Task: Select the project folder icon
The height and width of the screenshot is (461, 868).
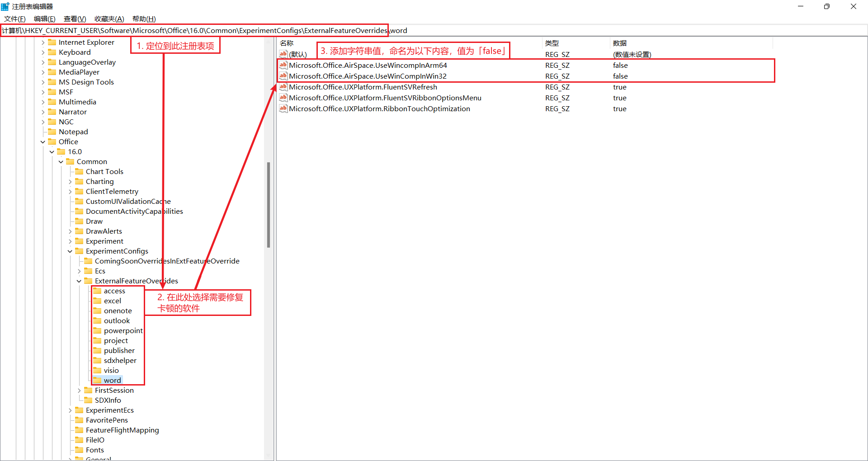Action: [x=97, y=340]
